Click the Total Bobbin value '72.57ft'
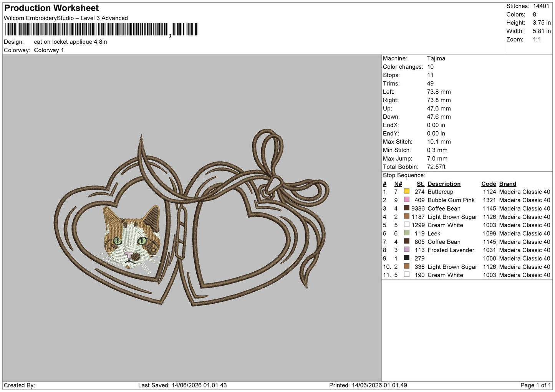The height and width of the screenshot is (392, 555). point(436,167)
